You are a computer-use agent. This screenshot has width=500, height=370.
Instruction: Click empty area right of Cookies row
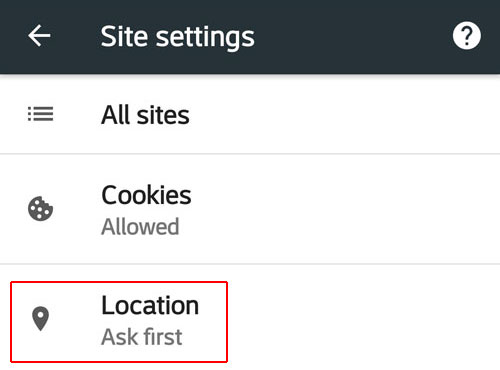click(x=347, y=209)
